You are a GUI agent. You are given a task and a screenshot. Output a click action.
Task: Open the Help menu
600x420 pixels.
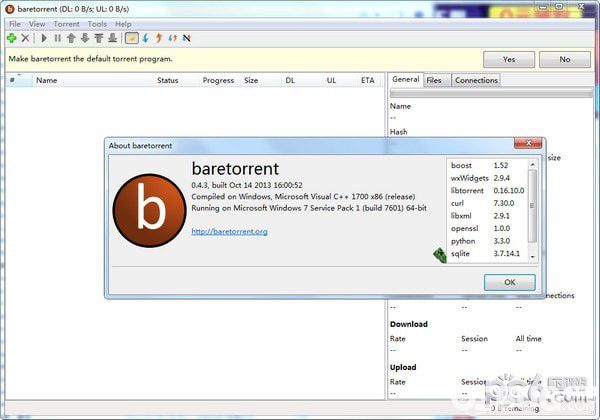123,24
